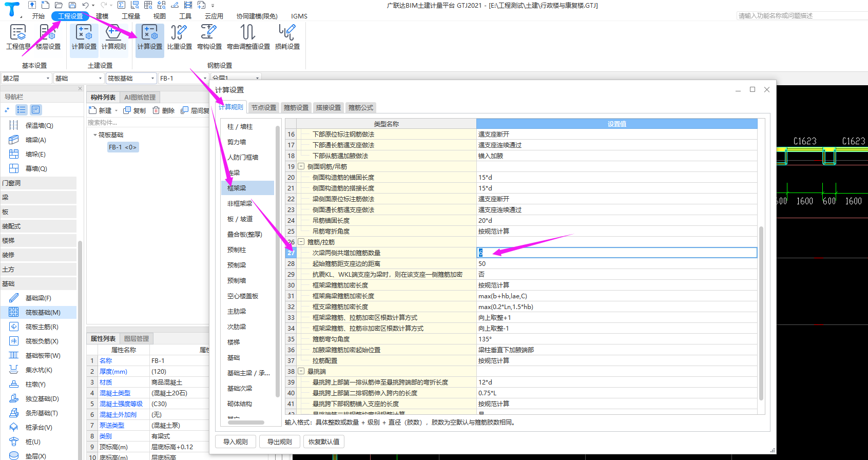Open 搭接设置 tab in dialog
This screenshot has width=868, height=460.
(x=329, y=107)
